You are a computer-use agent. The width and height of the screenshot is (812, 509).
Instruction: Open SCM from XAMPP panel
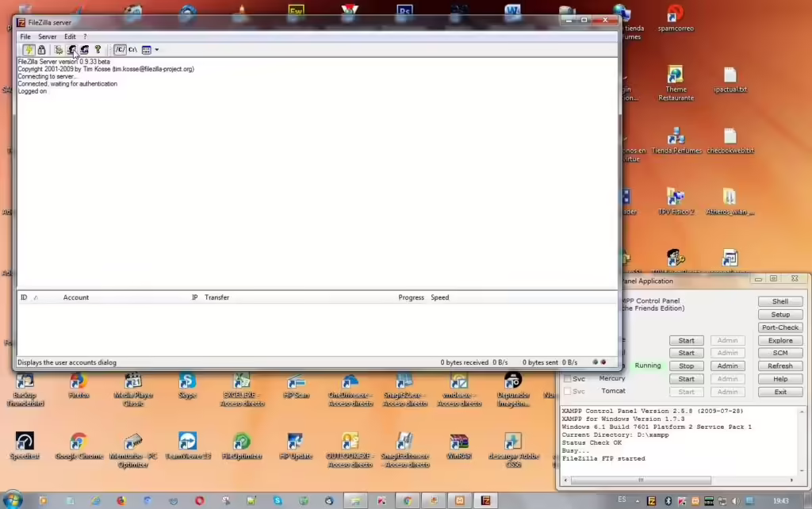tap(780, 353)
